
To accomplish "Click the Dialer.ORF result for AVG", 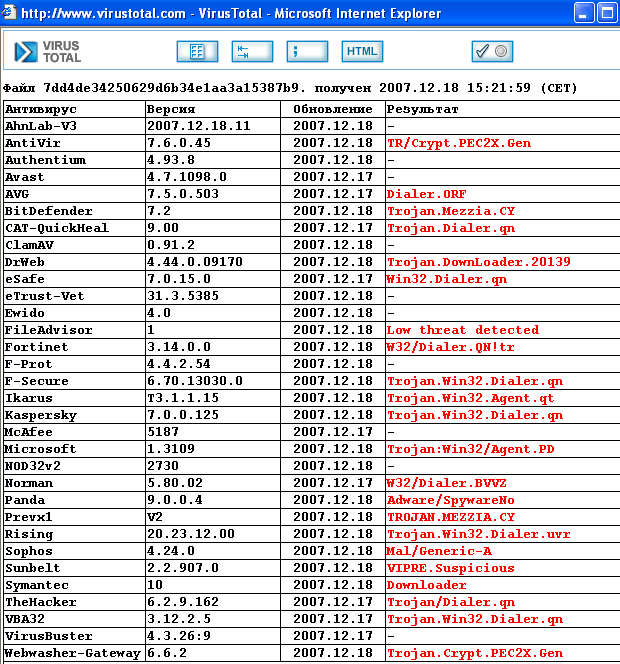I will [x=426, y=194].
